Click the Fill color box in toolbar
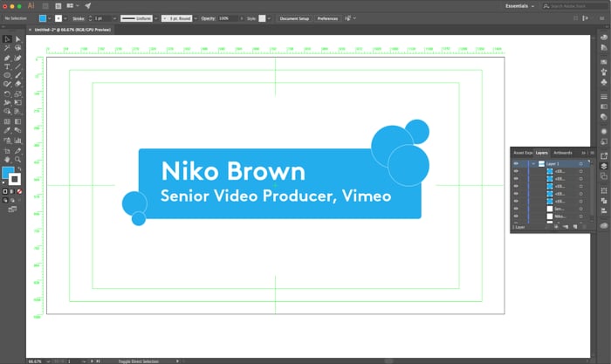The width and height of the screenshot is (611, 364). coord(8,173)
